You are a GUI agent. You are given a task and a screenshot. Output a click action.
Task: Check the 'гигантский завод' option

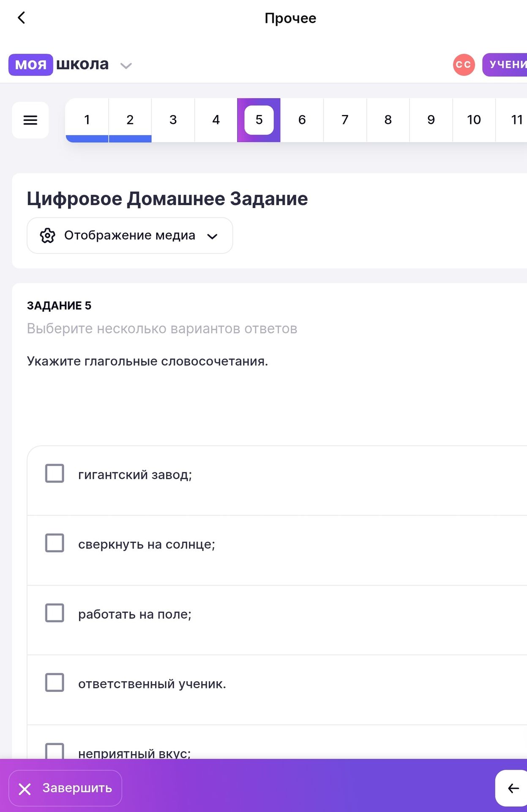[55, 474]
